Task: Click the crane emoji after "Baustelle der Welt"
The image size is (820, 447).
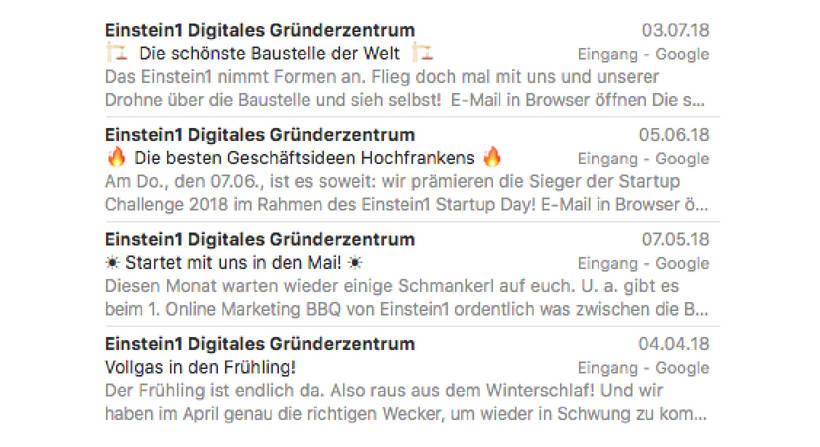Action: pos(422,53)
